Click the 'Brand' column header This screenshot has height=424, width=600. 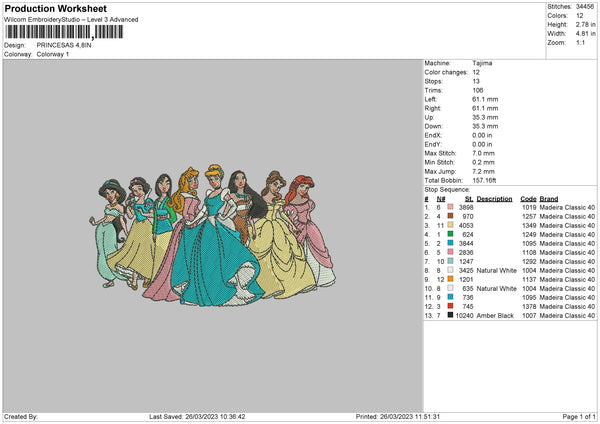(x=549, y=199)
